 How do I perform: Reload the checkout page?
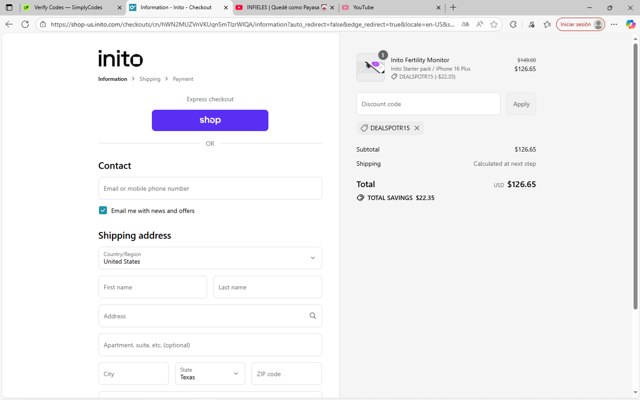click(x=25, y=24)
